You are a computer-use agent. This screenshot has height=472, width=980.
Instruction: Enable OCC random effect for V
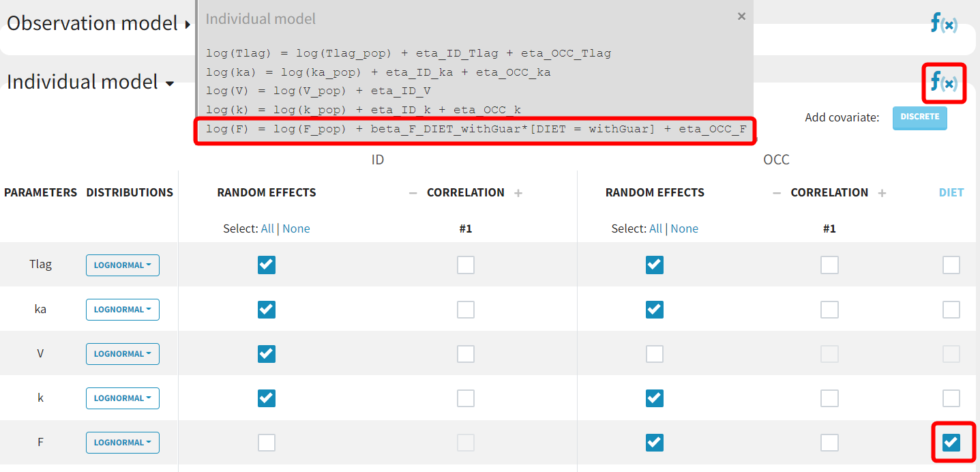click(654, 354)
